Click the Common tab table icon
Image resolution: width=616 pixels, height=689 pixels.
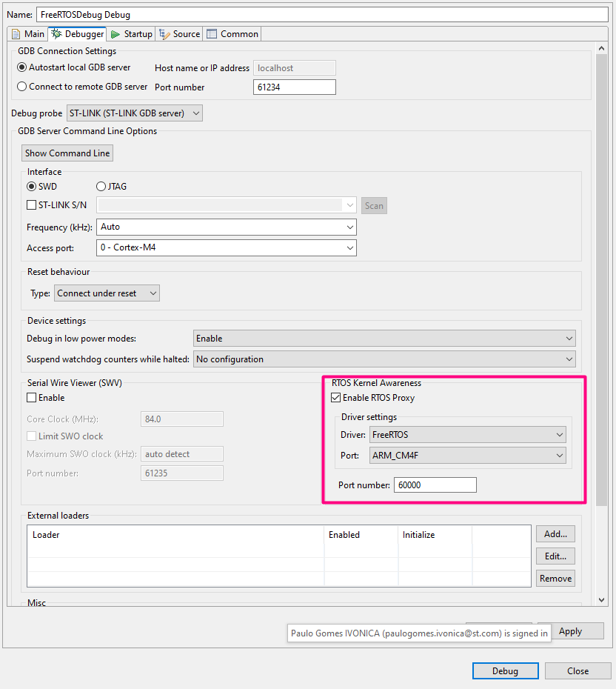[x=212, y=34]
